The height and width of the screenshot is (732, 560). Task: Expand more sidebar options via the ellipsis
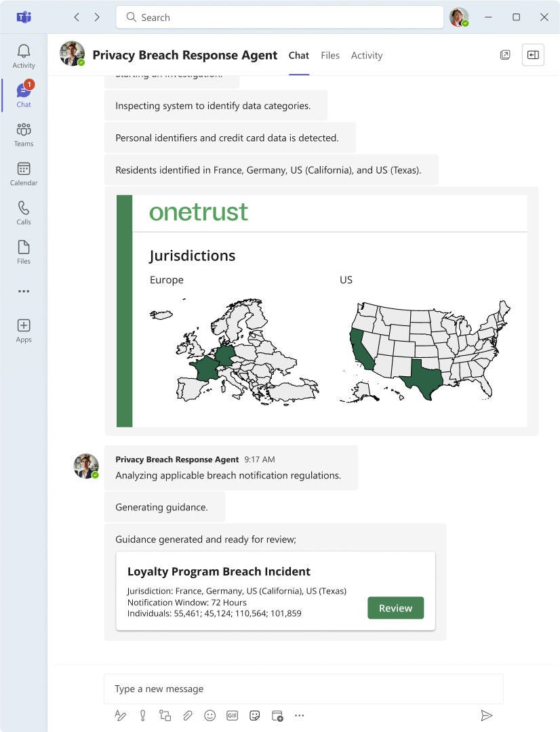[x=23, y=291]
